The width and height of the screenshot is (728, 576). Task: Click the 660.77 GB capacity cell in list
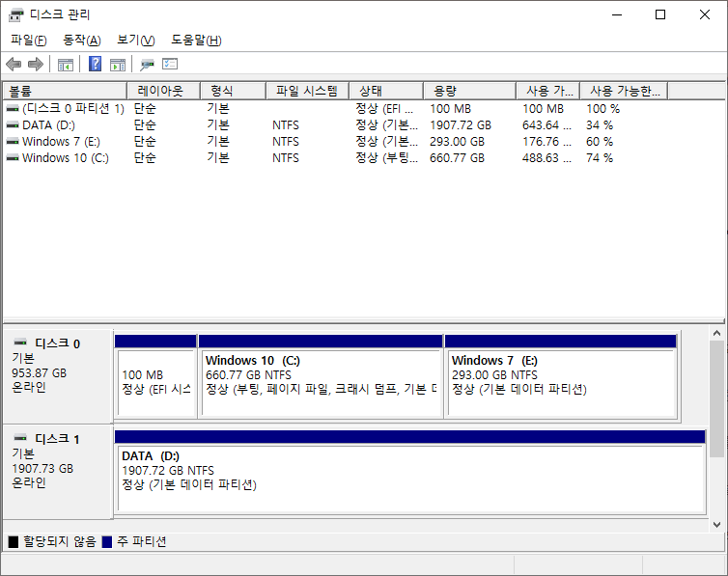click(457, 157)
